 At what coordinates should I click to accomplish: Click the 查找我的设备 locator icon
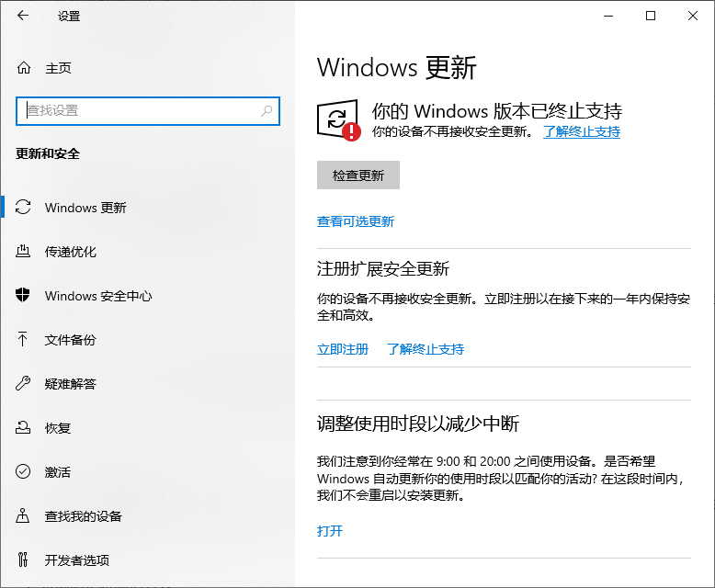[23, 516]
